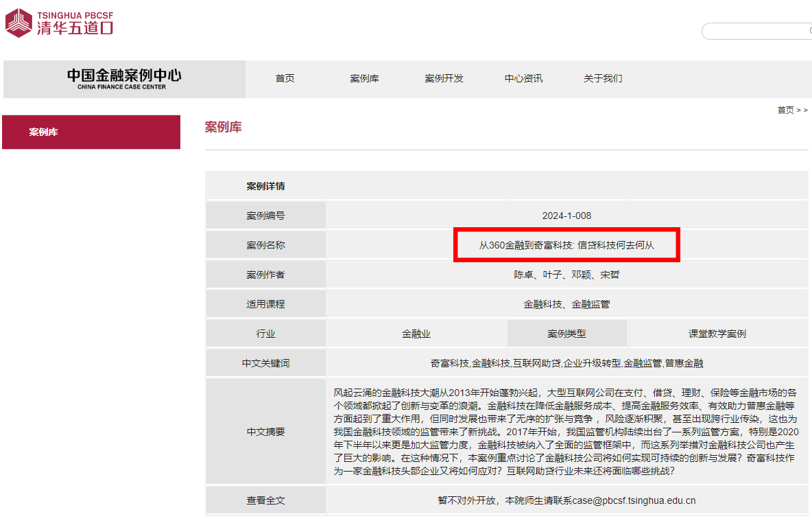This screenshot has height=521, width=812.
Task: Click the 案例详情 table header
Action: 265,186
